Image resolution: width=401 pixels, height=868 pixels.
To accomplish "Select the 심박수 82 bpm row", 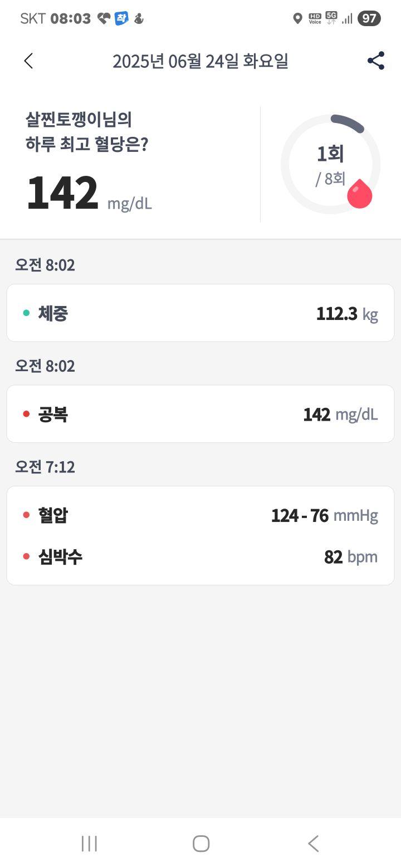I will [200, 556].
